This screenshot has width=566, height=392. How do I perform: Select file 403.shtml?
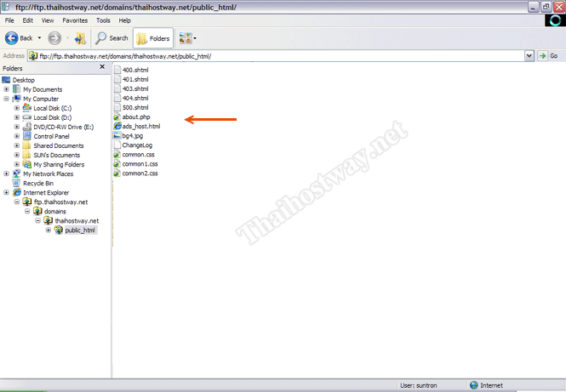(135, 88)
